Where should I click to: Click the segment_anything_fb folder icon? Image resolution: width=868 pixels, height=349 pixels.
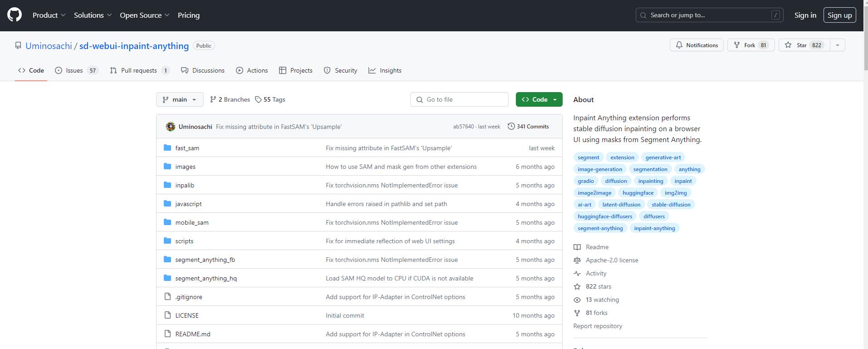(167, 259)
